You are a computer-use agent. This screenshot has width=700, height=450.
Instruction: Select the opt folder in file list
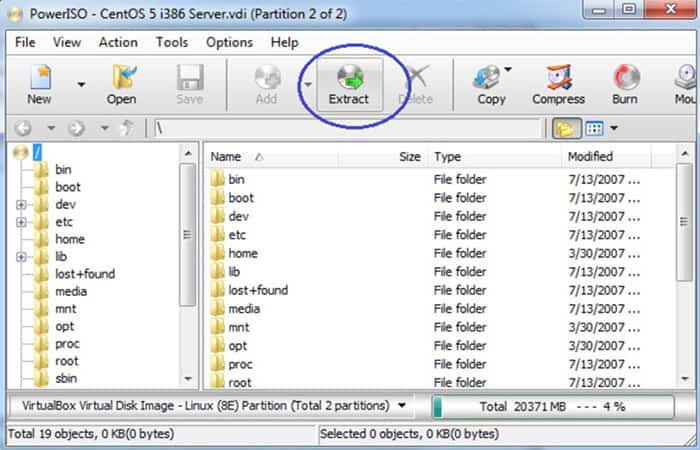pyautogui.click(x=238, y=346)
